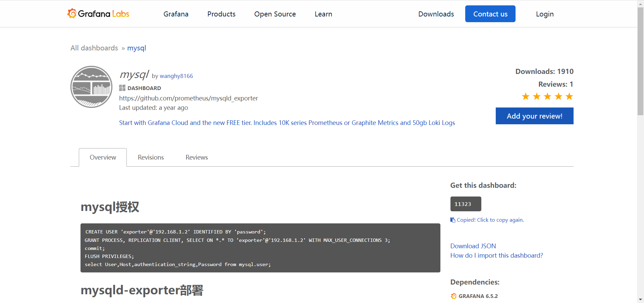Open the Grafana menu in the navbar

(176, 14)
